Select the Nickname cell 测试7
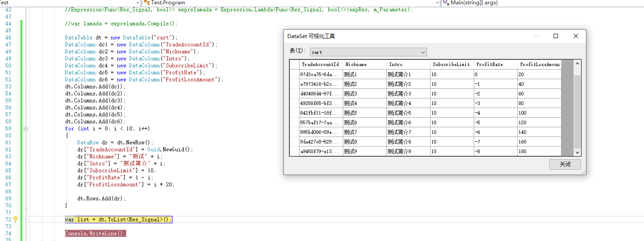 tap(365, 132)
